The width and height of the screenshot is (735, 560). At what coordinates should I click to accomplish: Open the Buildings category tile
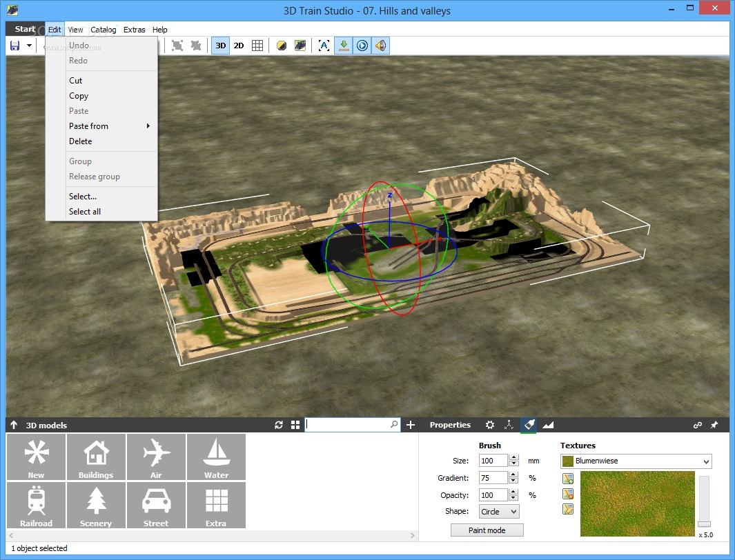[x=96, y=457]
